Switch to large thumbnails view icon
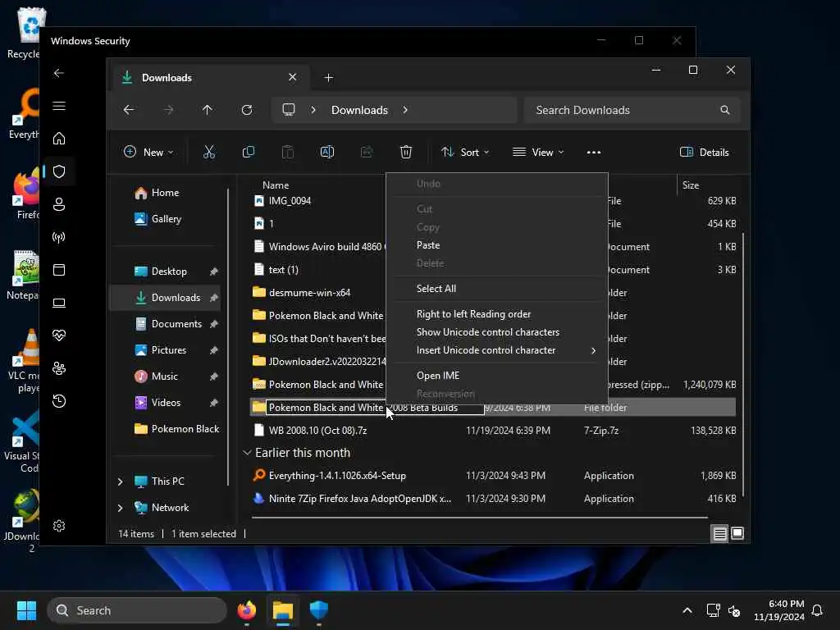Viewport: 840px width, 630px height. coord(737,533)
